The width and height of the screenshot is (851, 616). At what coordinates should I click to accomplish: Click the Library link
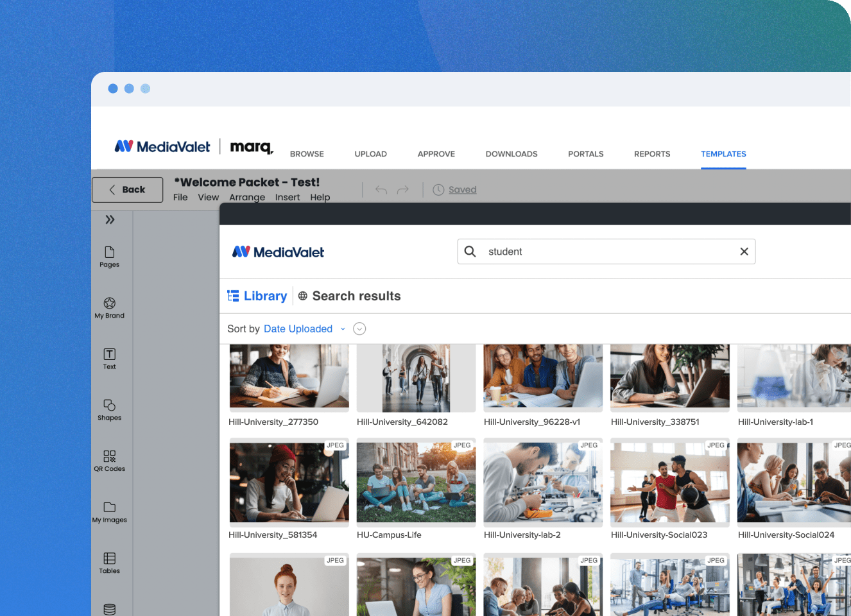[266, 296]
